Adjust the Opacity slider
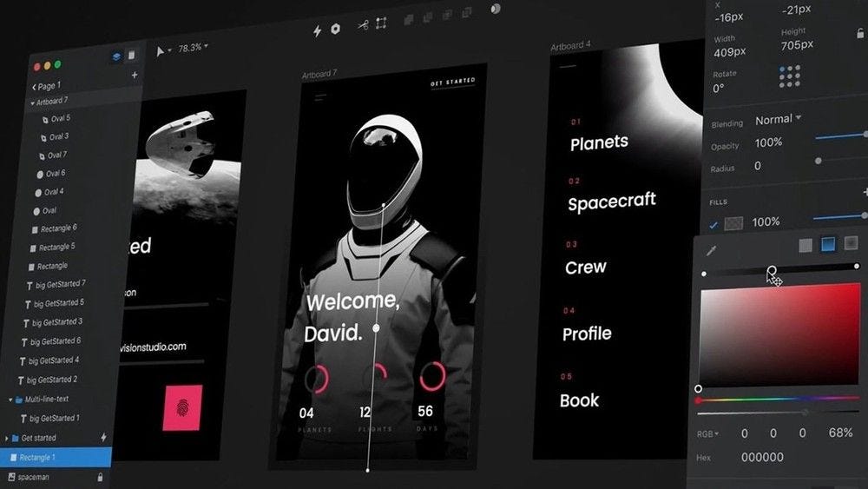The height and width of the screenshot is (489, 868). tap(841, 135)
